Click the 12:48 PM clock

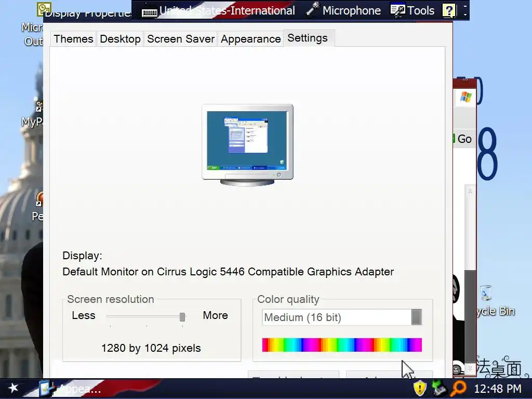click(497, 389)
